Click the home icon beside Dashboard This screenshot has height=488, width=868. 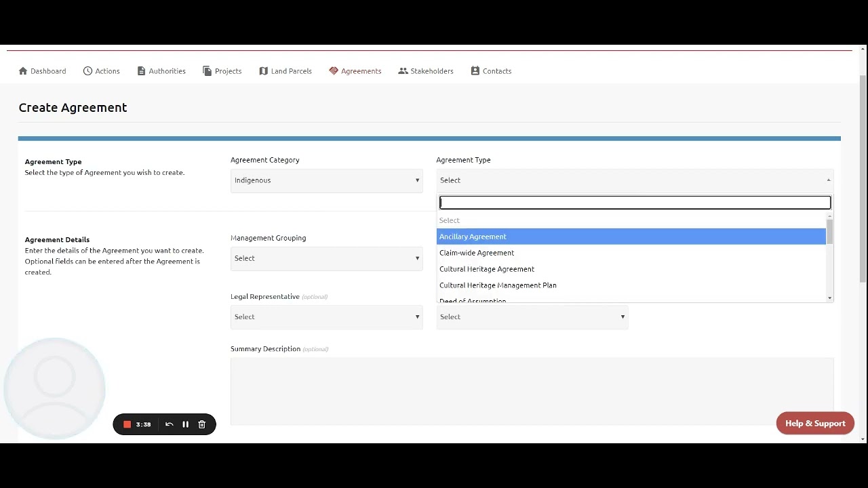(x=23, y=71)
